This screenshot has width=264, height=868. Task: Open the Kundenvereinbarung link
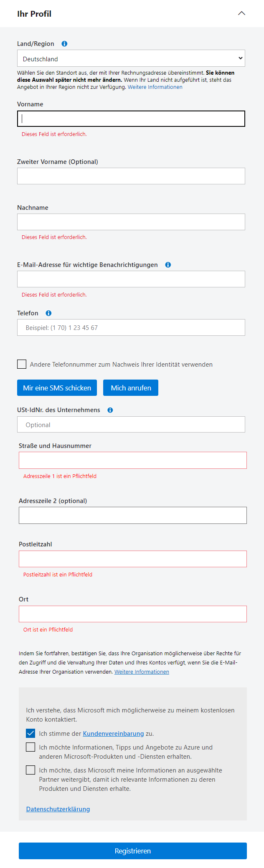point(113,734)
